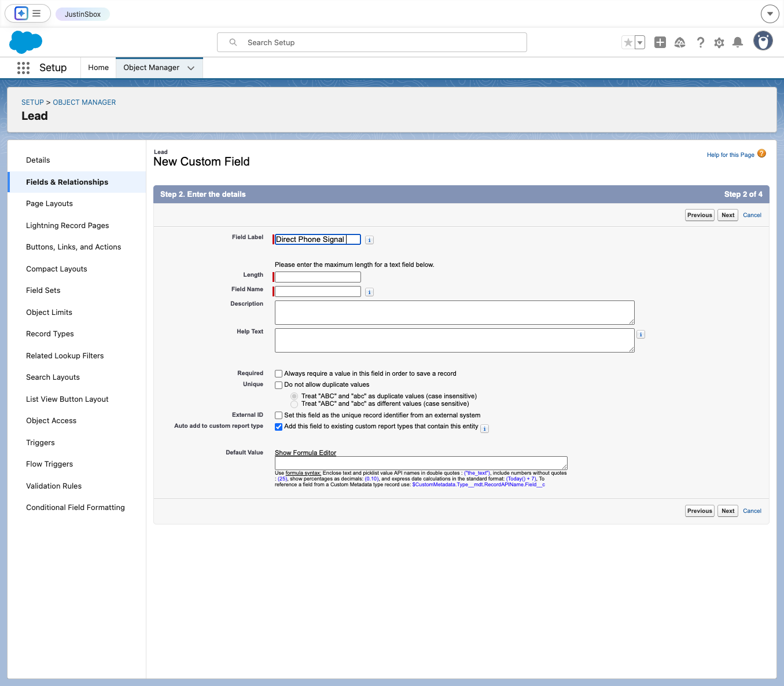Click into the Length input field
This screenshot has width=784, height=686.
318,277
